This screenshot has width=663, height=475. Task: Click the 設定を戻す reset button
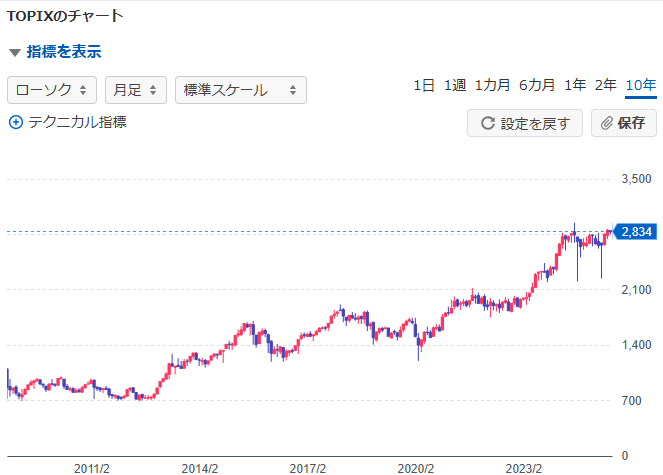coord(526,124)
